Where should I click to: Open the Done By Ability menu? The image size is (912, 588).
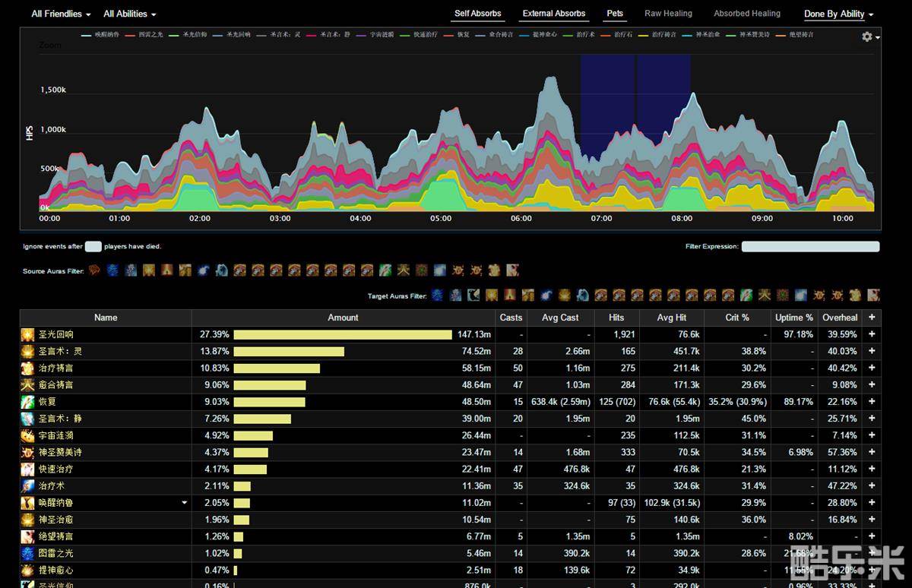click(x=838, y=14)
